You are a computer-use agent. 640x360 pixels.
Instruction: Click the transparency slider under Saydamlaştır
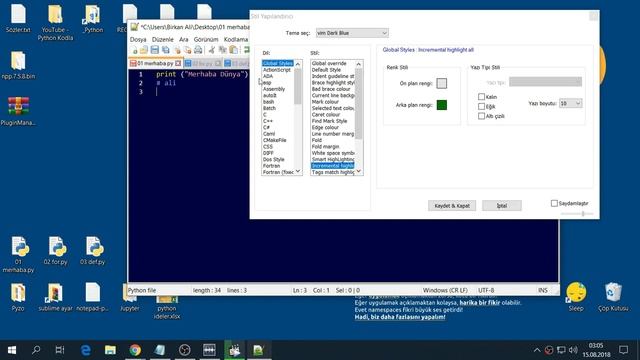coord(576,213)
